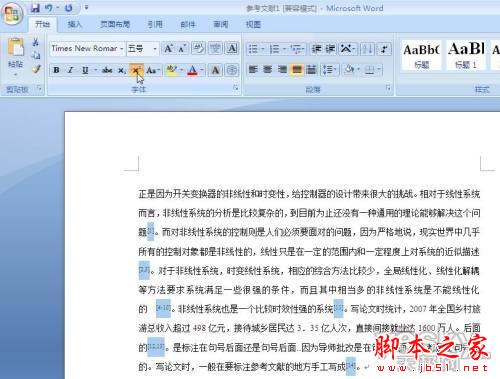
Task: Decrease paragraph indent
Action: click(x=316, y=49)
